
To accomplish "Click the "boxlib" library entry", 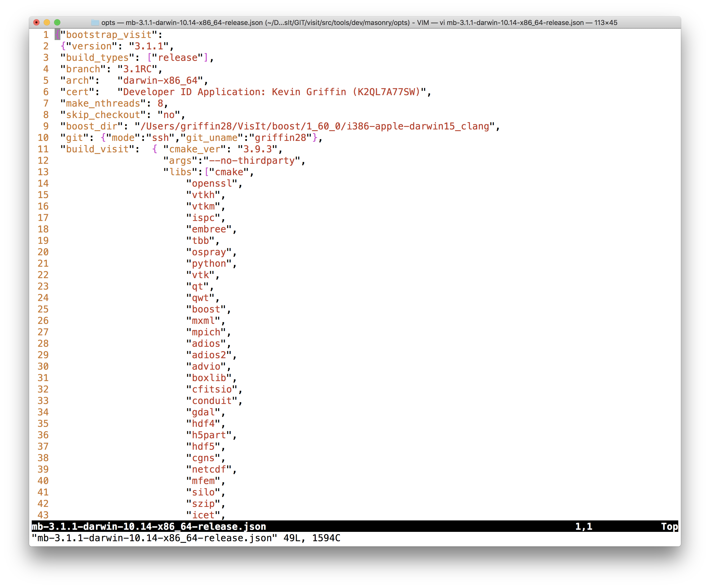I will [209, 378].
